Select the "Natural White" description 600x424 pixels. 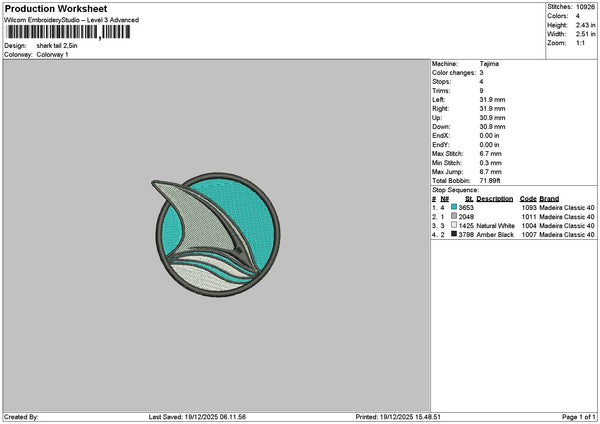click(x=495, y=226)
